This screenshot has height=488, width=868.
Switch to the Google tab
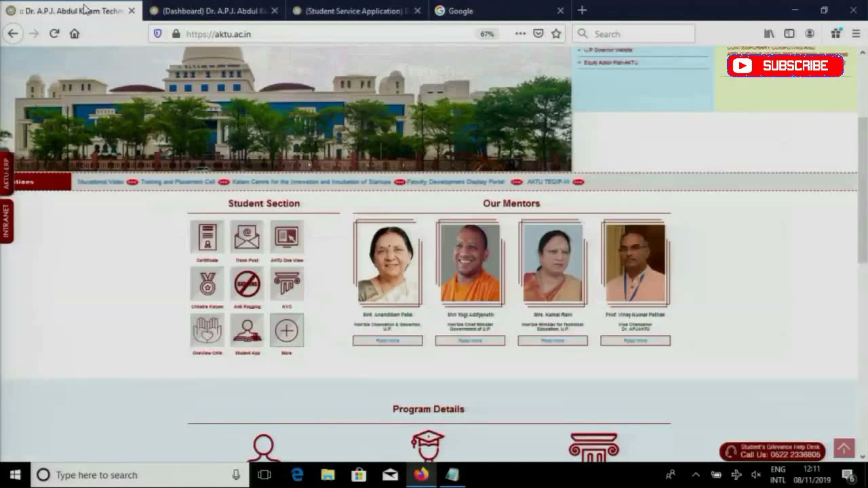point(499,11)
